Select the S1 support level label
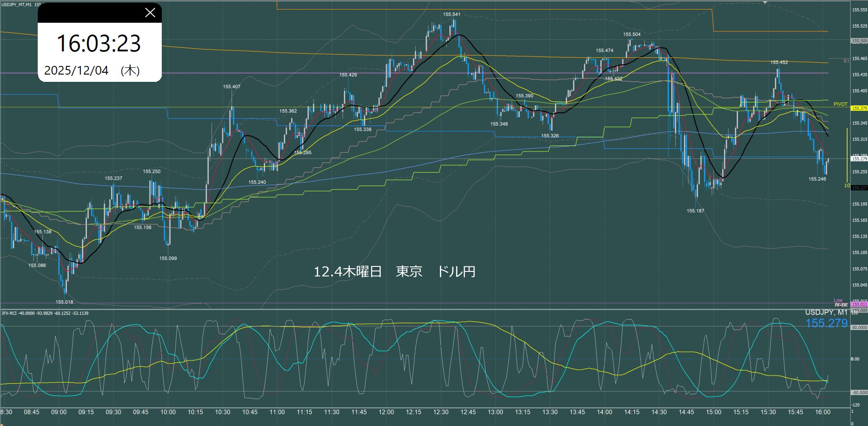Viewport: 868px width, 426px height. pyautogui.click(x=846, y=61)
